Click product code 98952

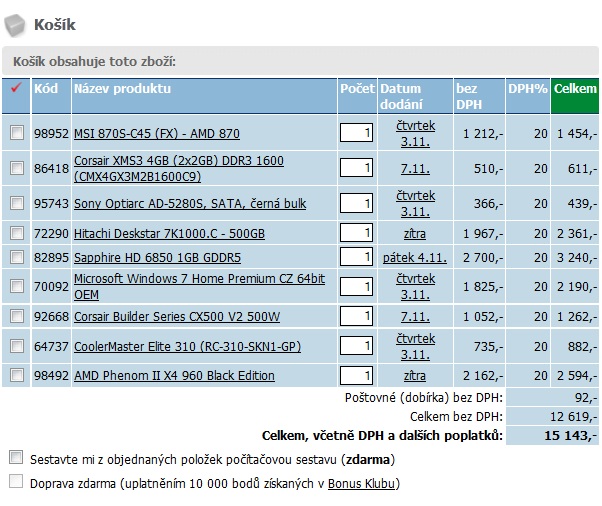[x=51, y=134]
